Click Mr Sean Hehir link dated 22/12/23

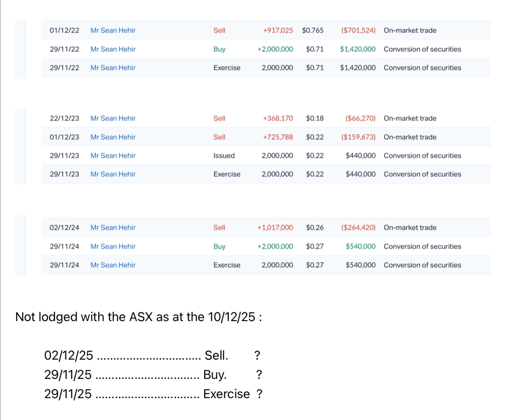pos(113,118)
